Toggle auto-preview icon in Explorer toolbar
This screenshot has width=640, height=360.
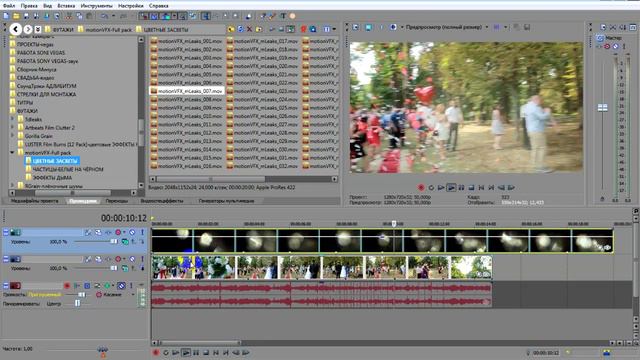pyautogui.click(x=290, y=29)
